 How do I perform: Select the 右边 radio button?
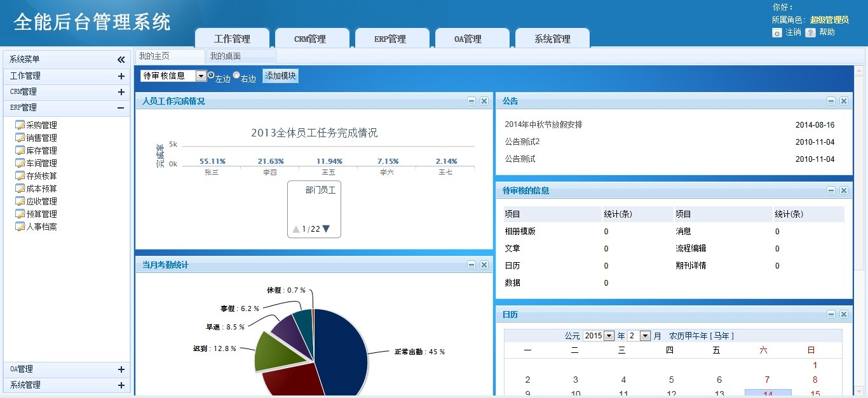coord(236,75)
